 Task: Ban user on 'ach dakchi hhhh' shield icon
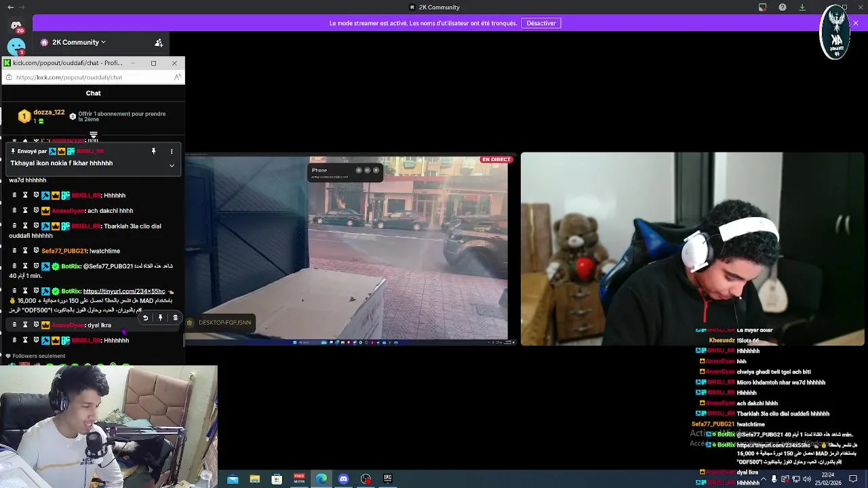pyautogui.click(x=36, y=211)
